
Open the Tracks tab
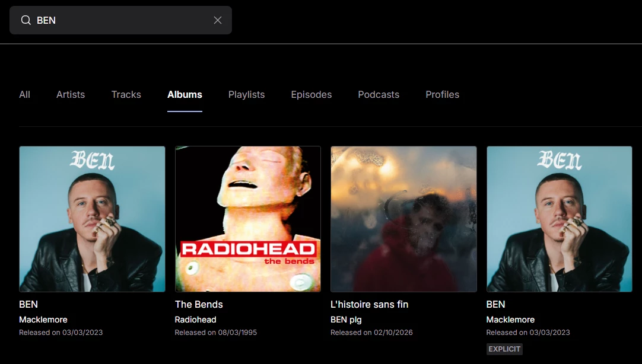(x=126, y=94)
